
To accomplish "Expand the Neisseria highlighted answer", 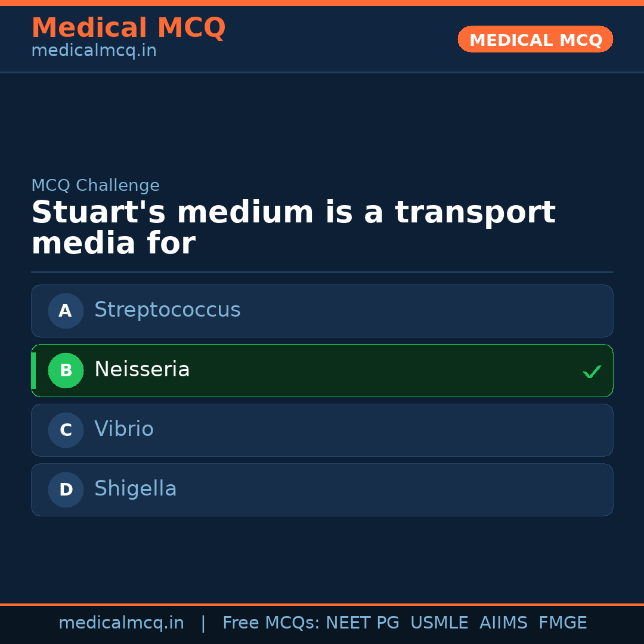I will [x=322, y=370].
